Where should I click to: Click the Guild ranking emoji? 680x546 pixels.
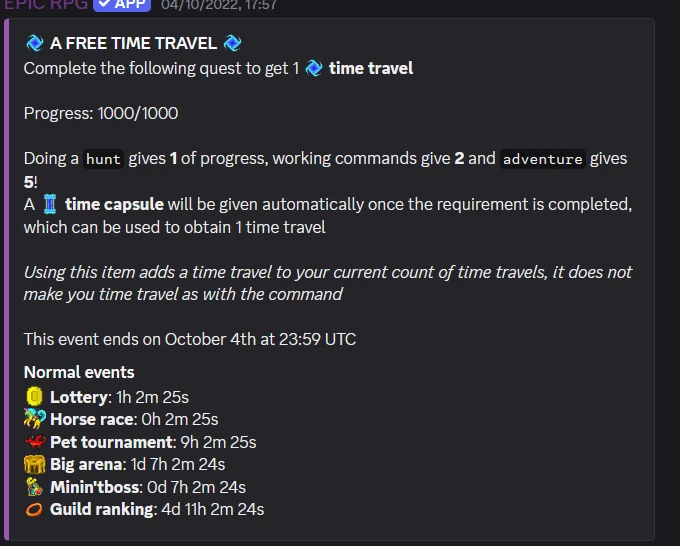pyautogui.click(x=34, y=510)
